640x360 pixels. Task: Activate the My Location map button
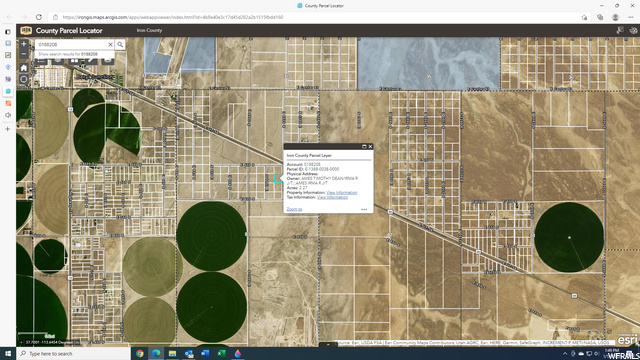pos(24,80)
